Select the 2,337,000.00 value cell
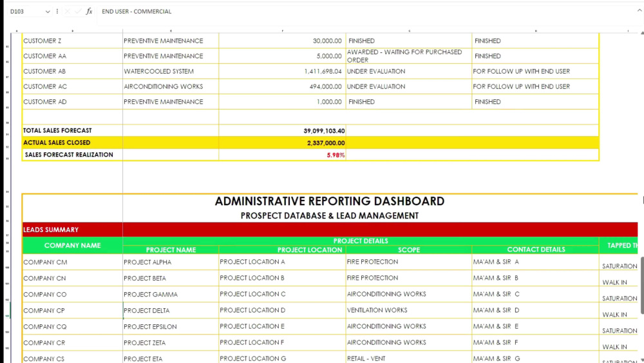This screenshot has width=644, height=363. click(x=282, y=143)
